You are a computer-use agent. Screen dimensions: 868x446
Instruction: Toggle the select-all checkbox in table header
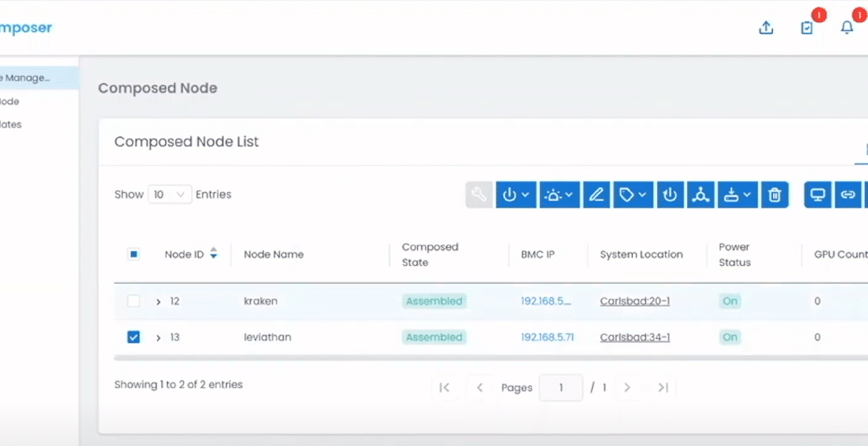pos(134,255)
